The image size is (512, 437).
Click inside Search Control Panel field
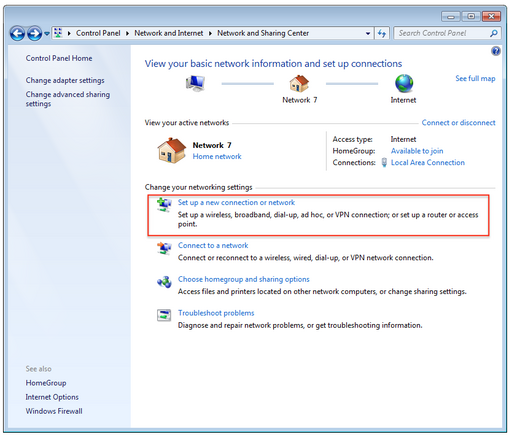click(442, 33)
